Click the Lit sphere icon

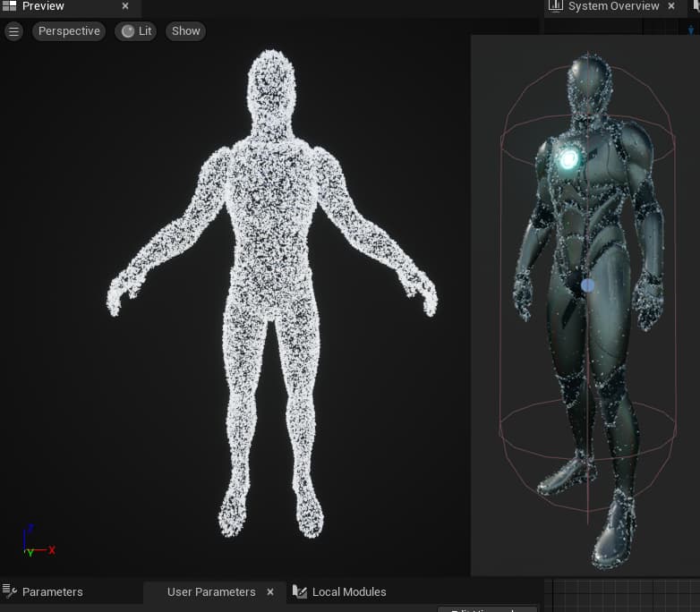[x=128, y=31]
